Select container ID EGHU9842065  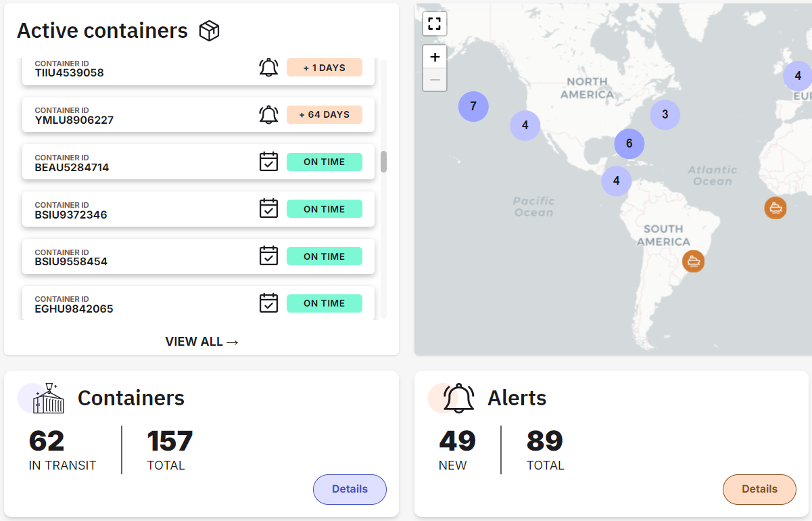click(x=74, y=309)
